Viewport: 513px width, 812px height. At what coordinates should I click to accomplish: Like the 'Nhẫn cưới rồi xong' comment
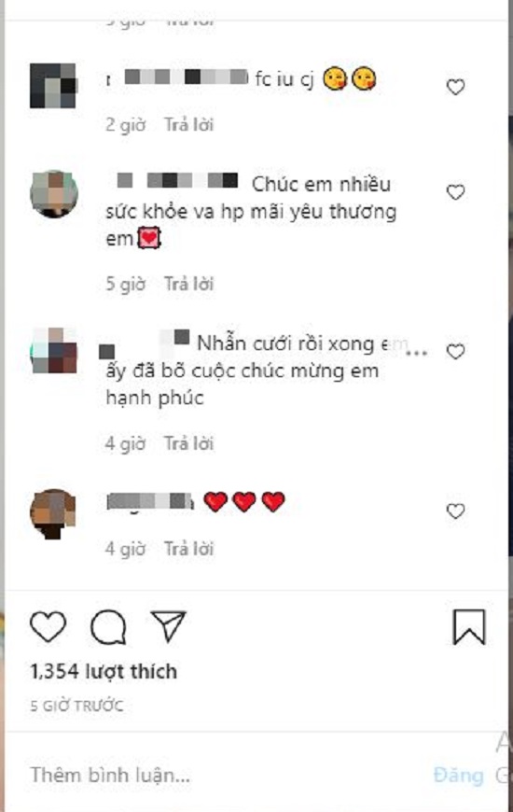(455, 352)
